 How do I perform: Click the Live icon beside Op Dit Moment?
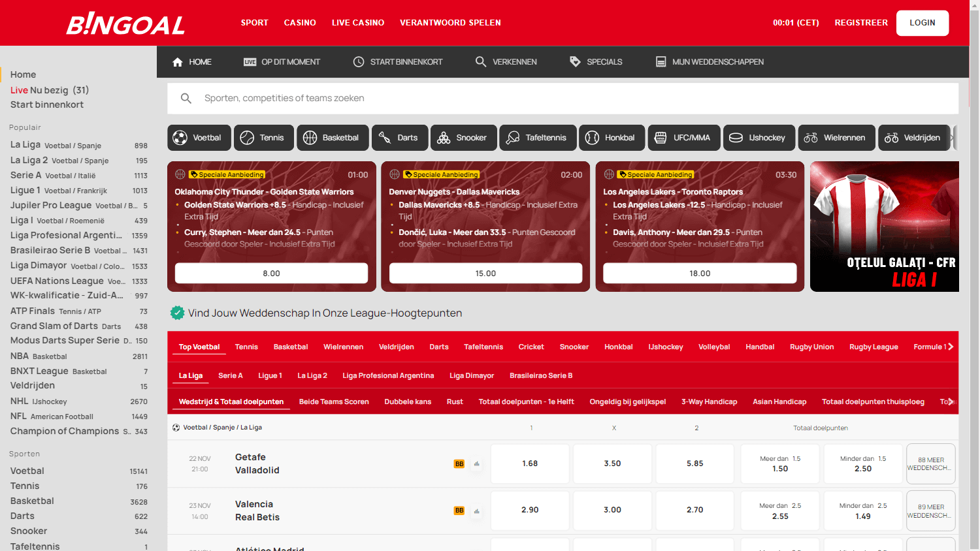(250, 62)
